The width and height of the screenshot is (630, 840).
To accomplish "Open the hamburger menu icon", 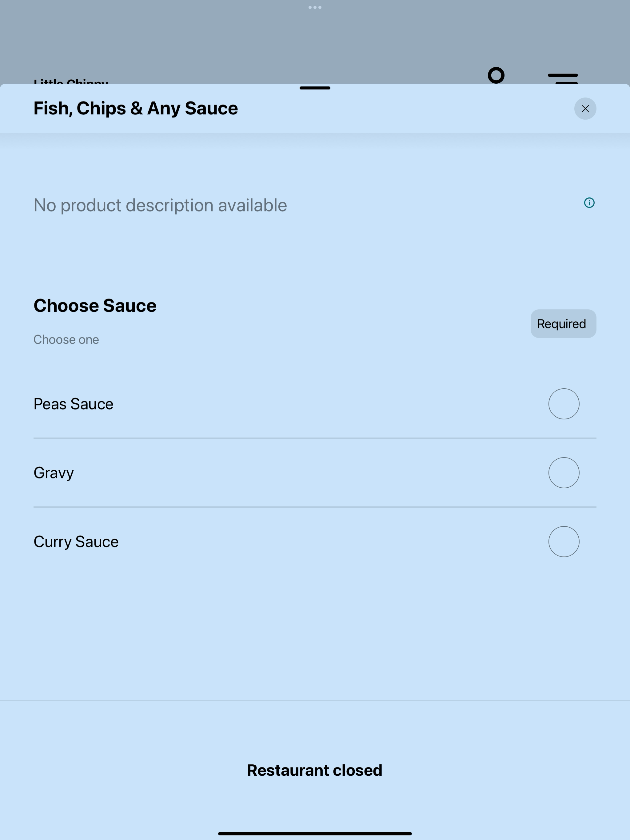I will (x=563, y=78).
